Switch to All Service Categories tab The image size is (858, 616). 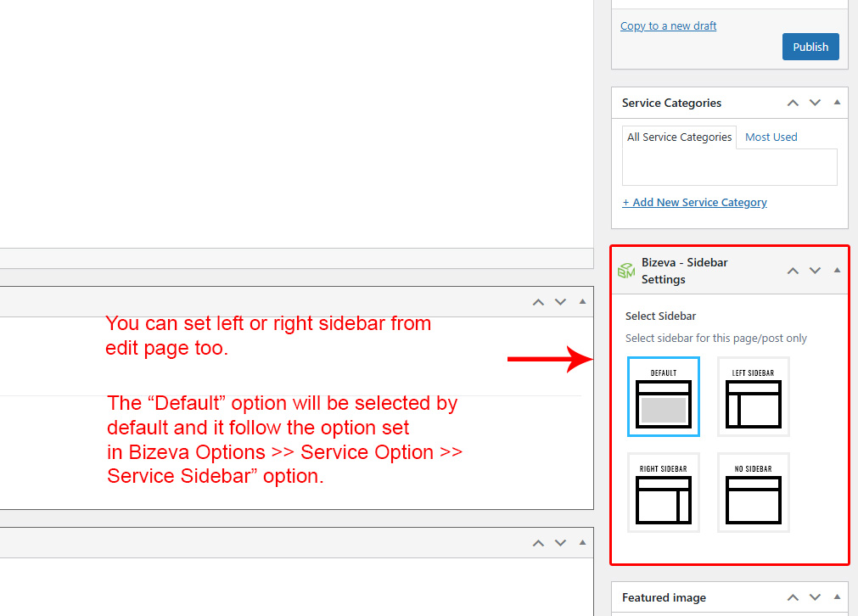(679, 137)
